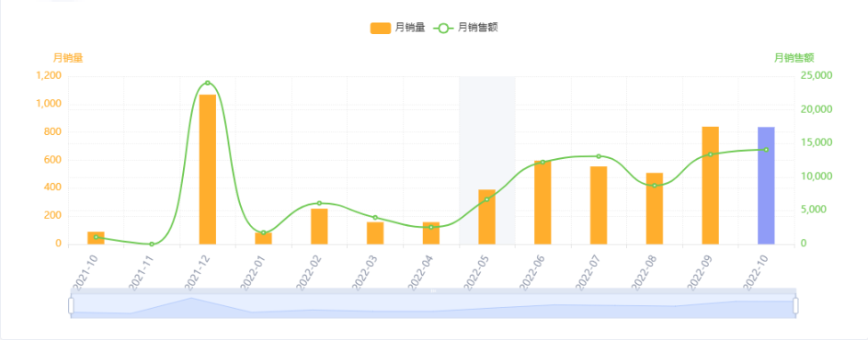The image size is (868, 340).
Task: Click the 2022-08 orange bar
Action: (x=655, y=209)
